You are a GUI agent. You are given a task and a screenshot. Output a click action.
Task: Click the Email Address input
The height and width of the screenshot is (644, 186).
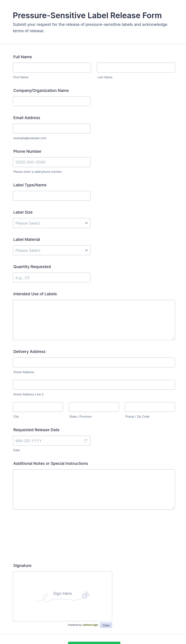(x=51, y=129)
